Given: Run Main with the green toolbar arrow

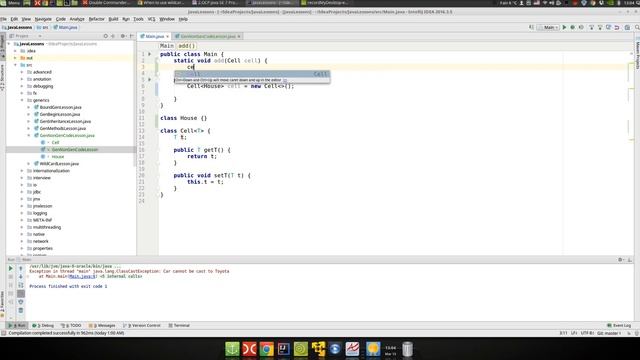Looking at the screenshot, I should point(564,27).
